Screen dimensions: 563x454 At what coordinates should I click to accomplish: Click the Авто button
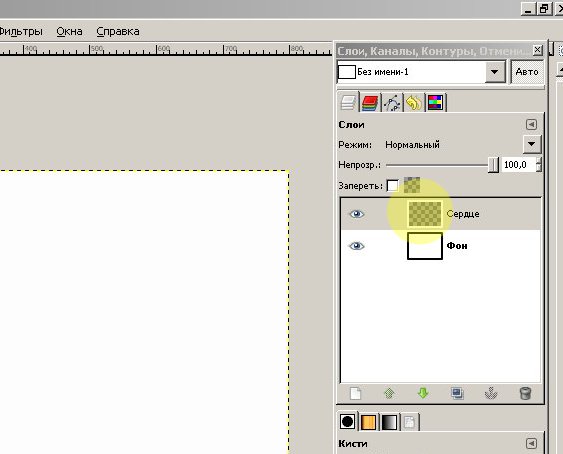[x=527, y=72]
